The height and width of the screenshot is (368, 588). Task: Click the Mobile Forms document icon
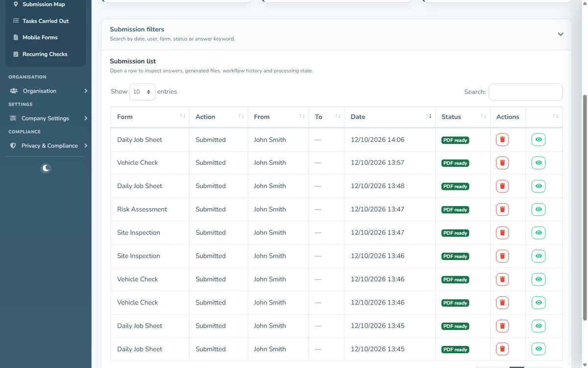click(x=16, y=37)
